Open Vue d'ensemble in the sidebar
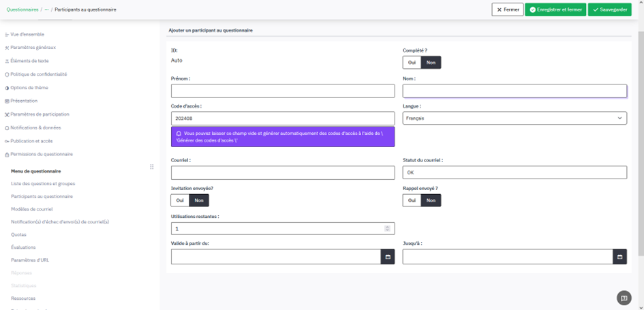This screenshot has height=310, width=644. 27,34
